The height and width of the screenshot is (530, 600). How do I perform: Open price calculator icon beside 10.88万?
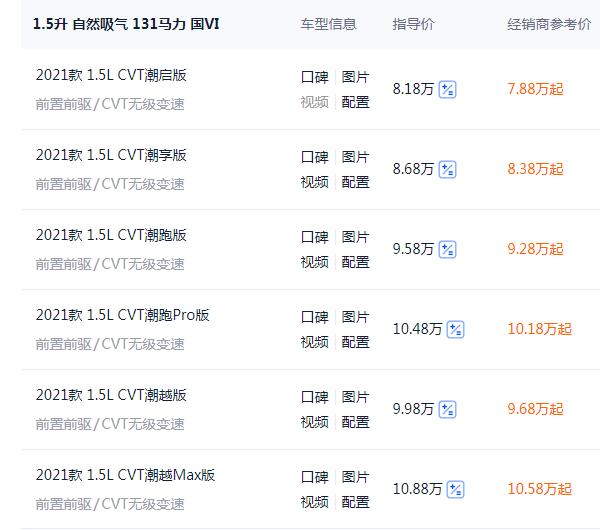[x=455, y=489]
